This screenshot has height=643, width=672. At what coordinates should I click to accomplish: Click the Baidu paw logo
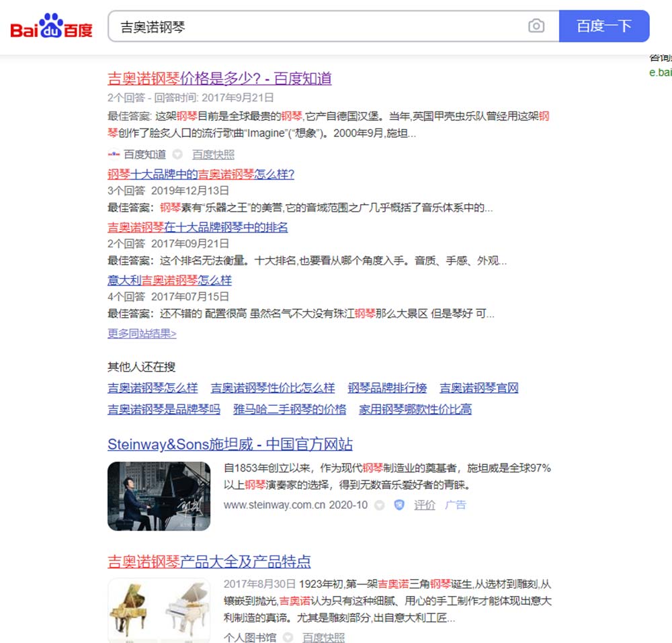(x=52, y=28)
